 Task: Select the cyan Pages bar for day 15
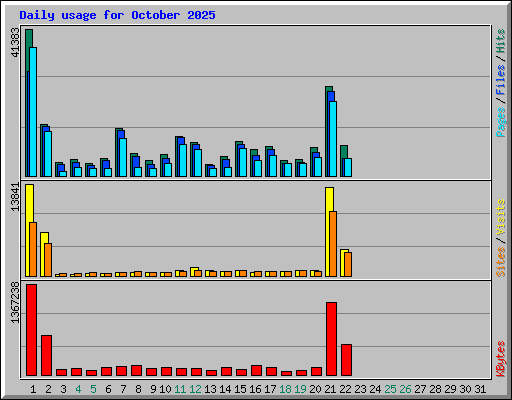[x=243, y=163]
